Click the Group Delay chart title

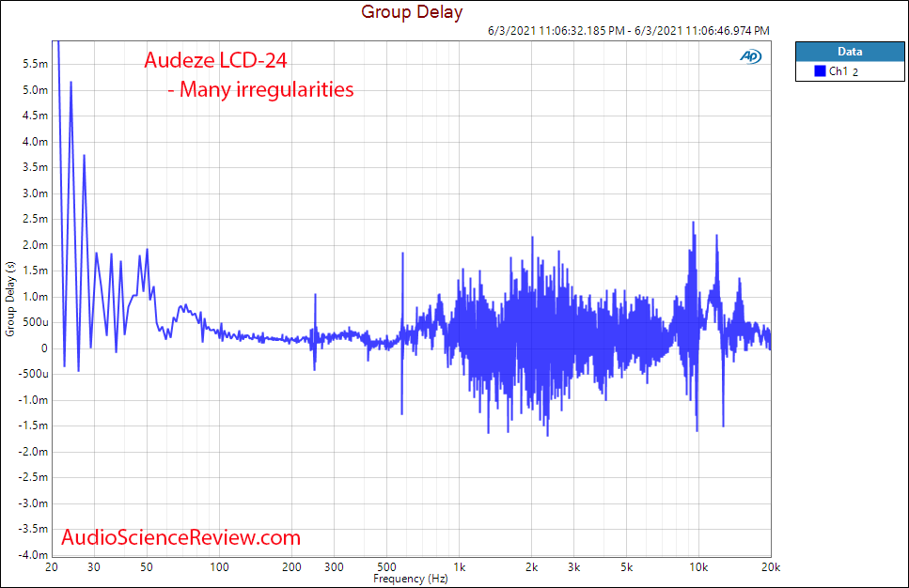pos(412,11)
